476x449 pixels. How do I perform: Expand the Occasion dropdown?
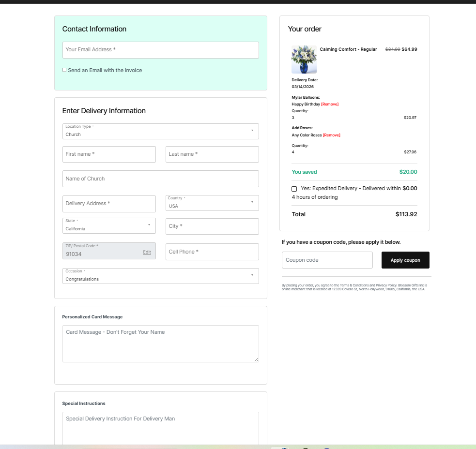160,276
